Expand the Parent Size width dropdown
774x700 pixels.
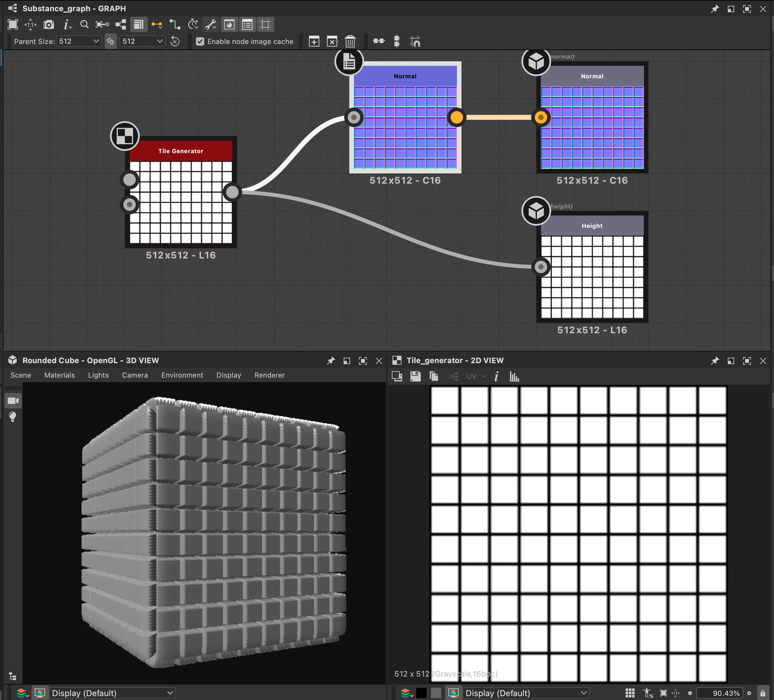coord(79,41)
